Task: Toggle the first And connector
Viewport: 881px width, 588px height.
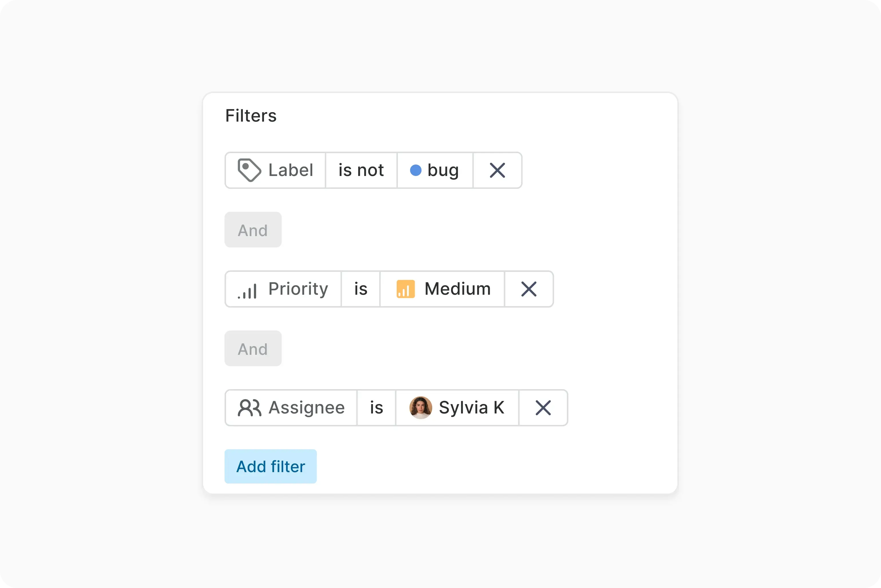Action: coord(253,230)
